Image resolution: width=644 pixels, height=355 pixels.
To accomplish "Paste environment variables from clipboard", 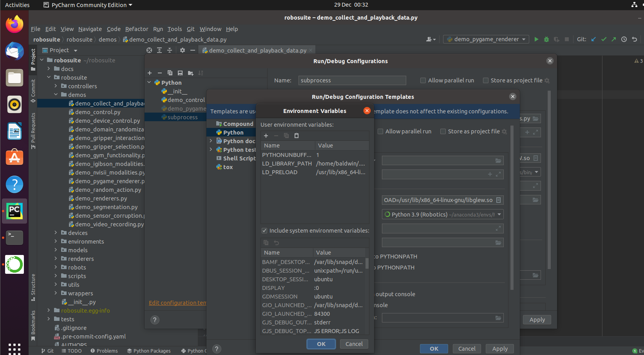I will point(297,135).
